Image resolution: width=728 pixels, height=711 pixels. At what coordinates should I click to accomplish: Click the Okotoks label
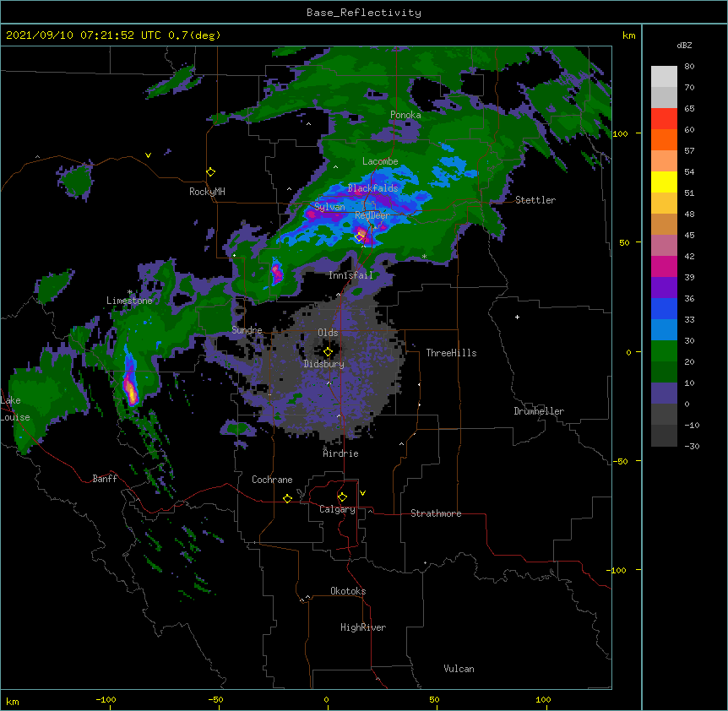coord(348,591)
